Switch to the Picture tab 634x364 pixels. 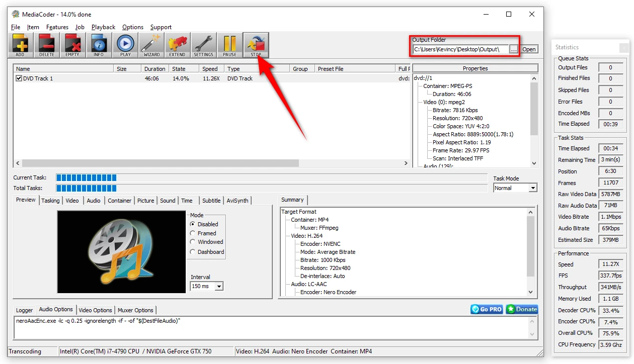146,201
